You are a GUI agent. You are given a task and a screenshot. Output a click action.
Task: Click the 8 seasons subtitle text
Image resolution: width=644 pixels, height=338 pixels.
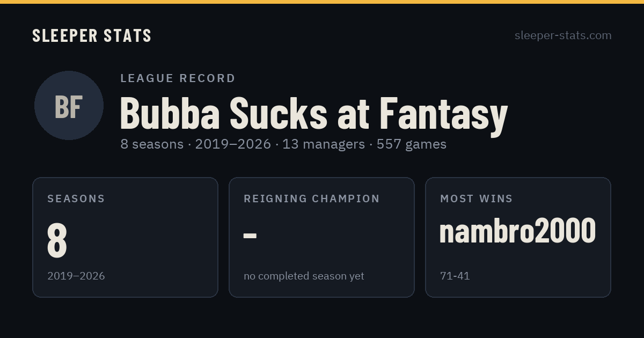[x=152, y=144]
